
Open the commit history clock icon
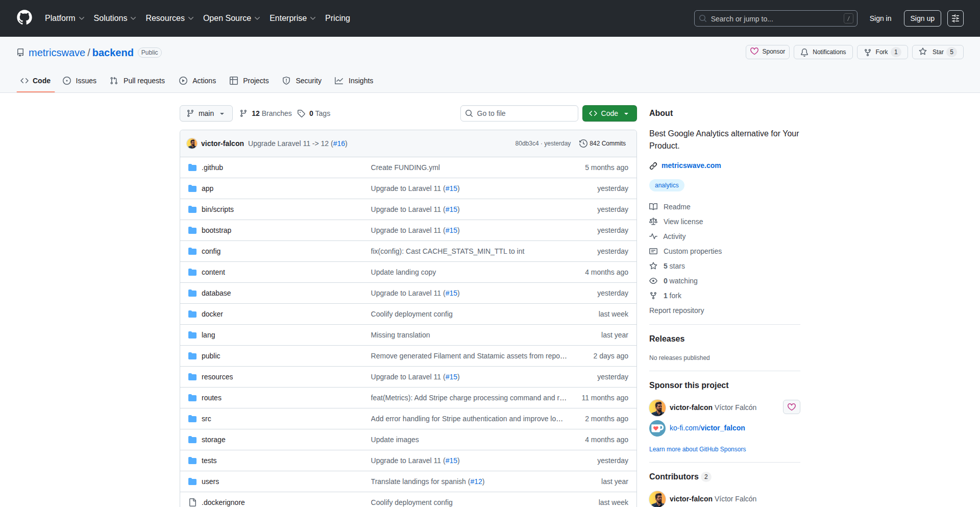[583, 143]
